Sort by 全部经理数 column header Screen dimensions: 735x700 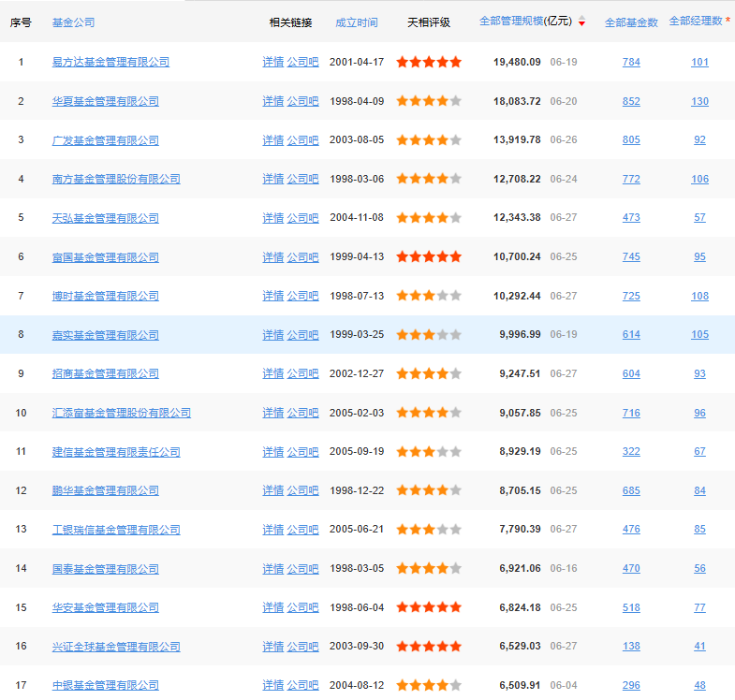(x=695, y=22)
